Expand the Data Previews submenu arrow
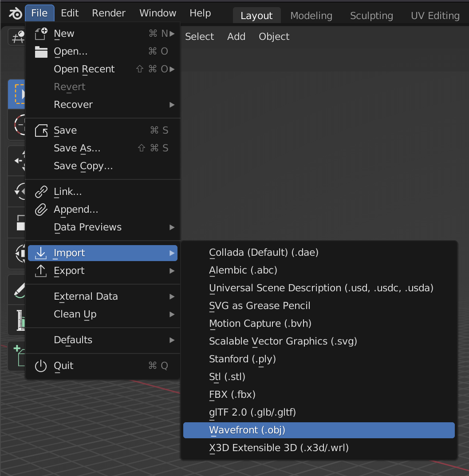Image resolution: width=469 pixels, height=476 pixels. [172, 227]
